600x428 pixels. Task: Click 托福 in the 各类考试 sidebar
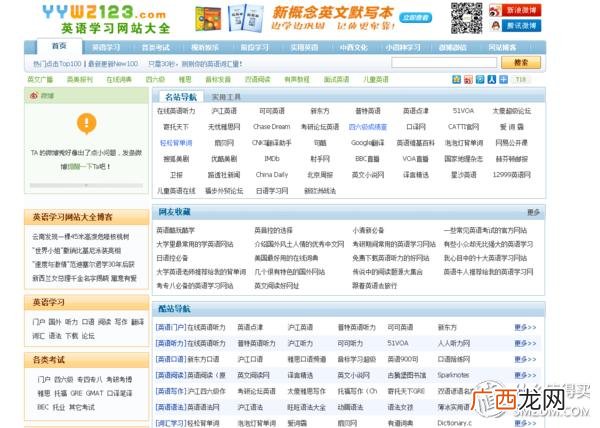point(60,393)
